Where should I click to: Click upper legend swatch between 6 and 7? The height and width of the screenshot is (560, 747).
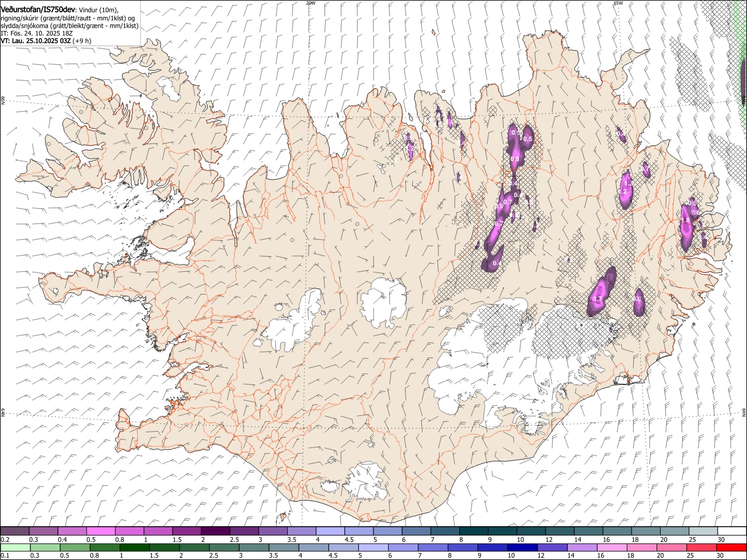pos(416,531)
